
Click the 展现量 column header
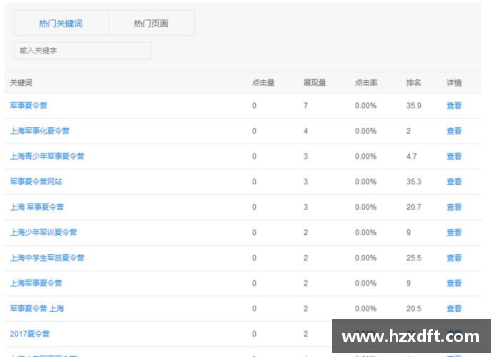[x=315, y=83]
